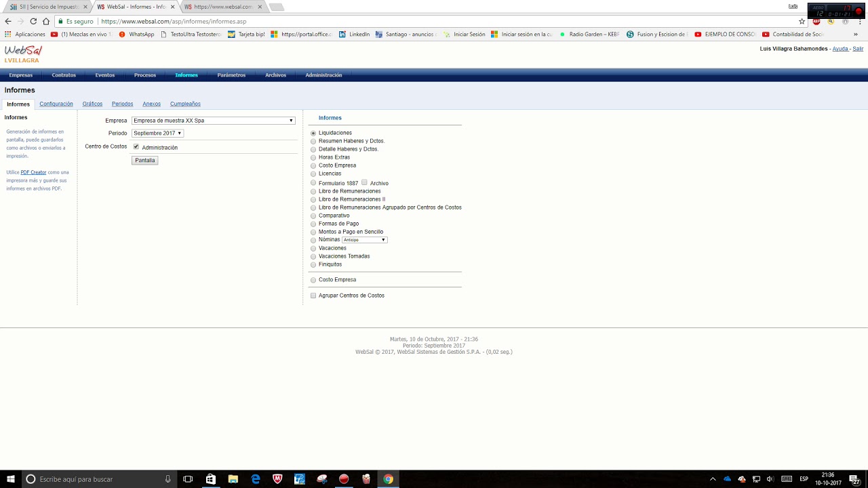Open File Explorer from the taskbar
The image size is (868, 488).
[x=233, y=479]
